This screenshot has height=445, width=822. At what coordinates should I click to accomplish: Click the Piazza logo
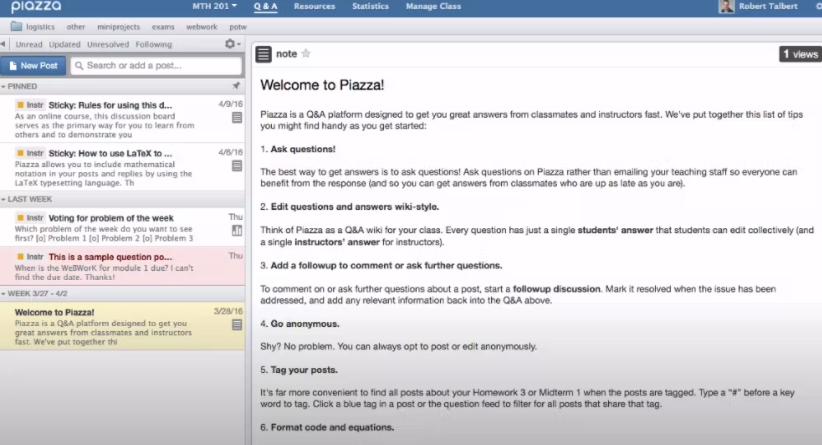pyautogui.click(x=36, y=6)
